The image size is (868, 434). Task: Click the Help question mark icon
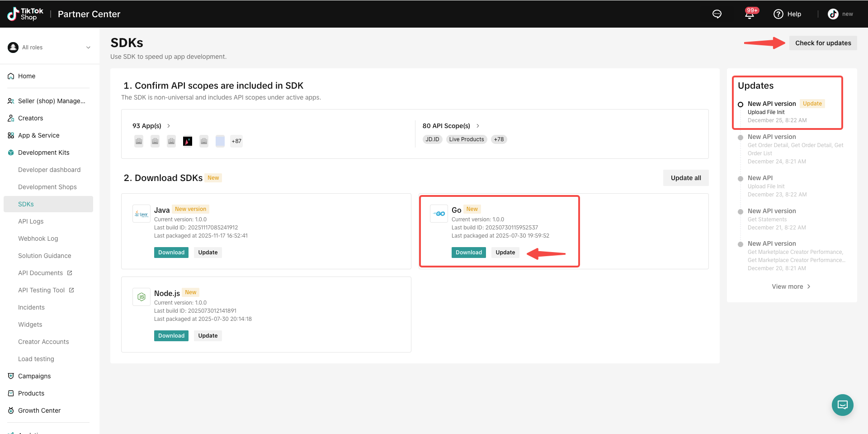(778, 14)
